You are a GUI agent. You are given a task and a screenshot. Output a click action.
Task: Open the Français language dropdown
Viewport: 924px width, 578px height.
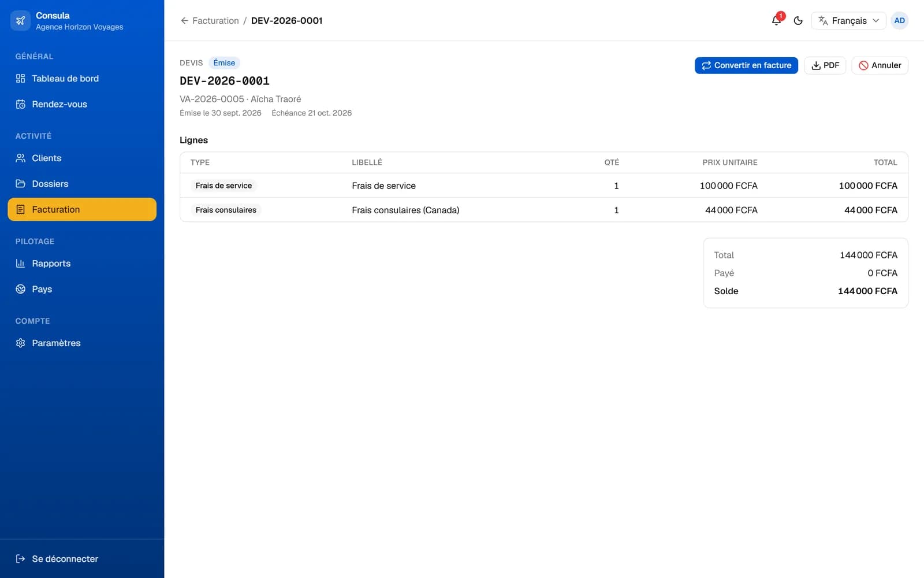tap(848, 21)
